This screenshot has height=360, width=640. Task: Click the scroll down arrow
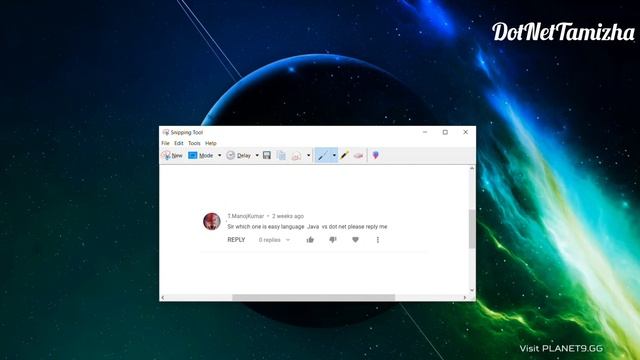472,291
